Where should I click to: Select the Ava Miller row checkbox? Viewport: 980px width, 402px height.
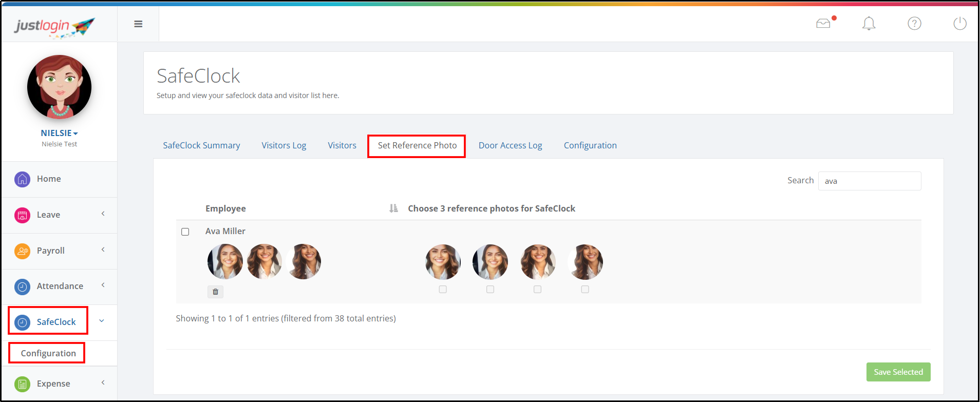tap(185, 232)
